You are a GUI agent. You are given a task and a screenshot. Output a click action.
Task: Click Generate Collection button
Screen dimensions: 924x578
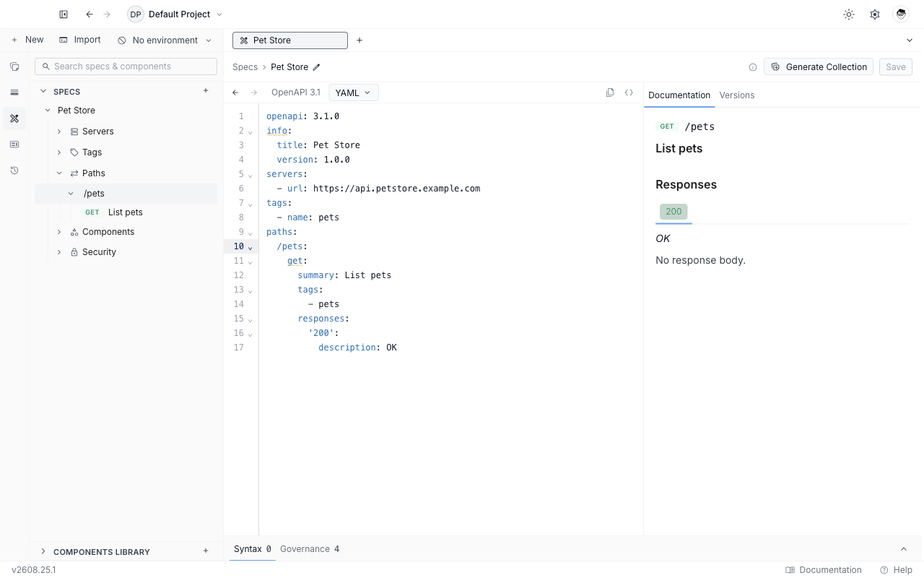click(x=819, y=67)
